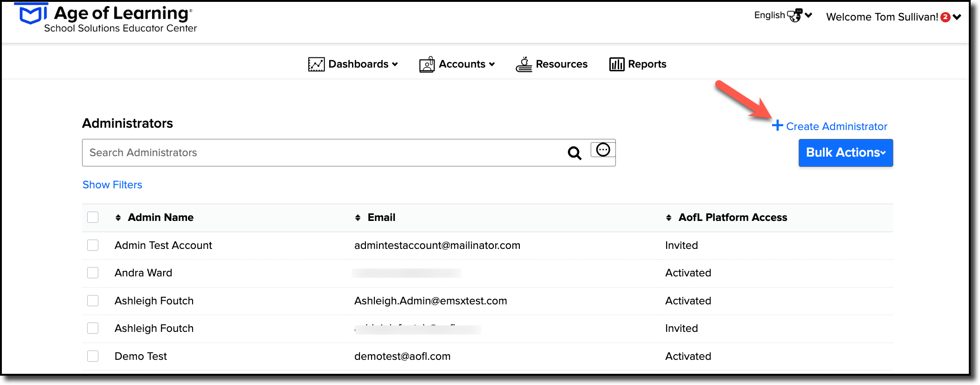Click Activated status for Andra Ward
The height and width of the screenshot is (385, 980).
(x=688, y=273)
